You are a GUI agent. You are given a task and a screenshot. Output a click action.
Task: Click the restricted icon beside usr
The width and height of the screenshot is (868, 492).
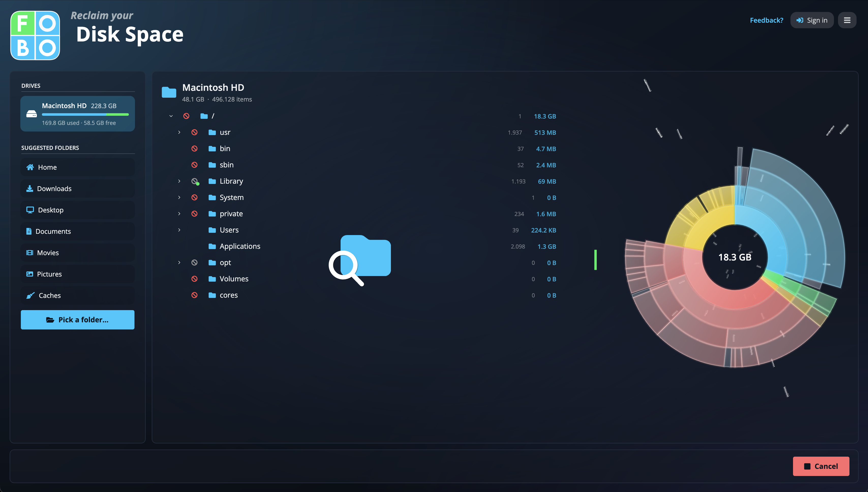click(194, 133)
